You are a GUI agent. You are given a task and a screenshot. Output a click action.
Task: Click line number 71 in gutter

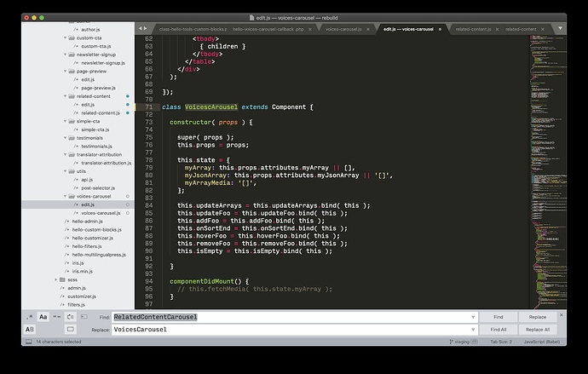(148, 107)
